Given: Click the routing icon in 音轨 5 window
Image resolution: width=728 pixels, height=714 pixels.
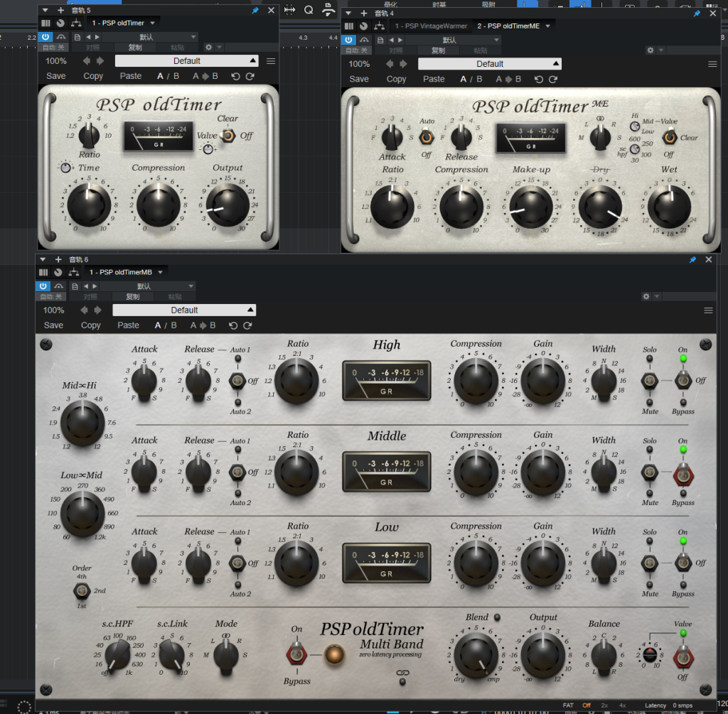Looking at the screenshot, I should (76, 23).
